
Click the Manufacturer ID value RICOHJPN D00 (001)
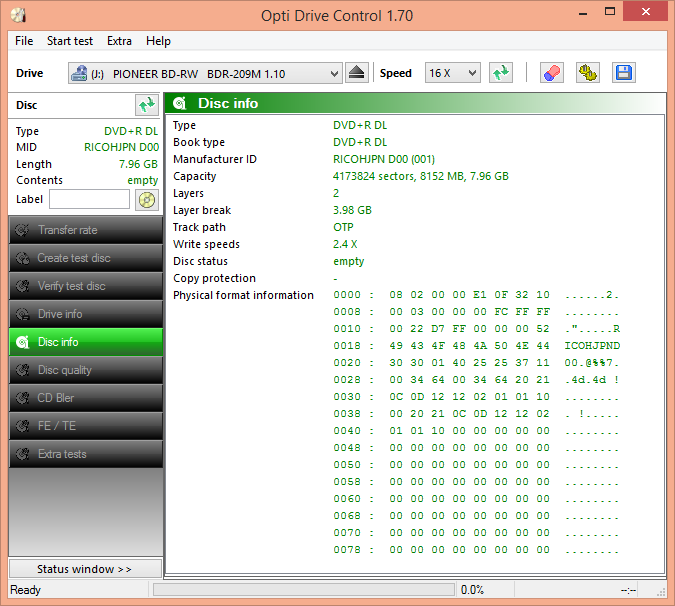[384, 159]
